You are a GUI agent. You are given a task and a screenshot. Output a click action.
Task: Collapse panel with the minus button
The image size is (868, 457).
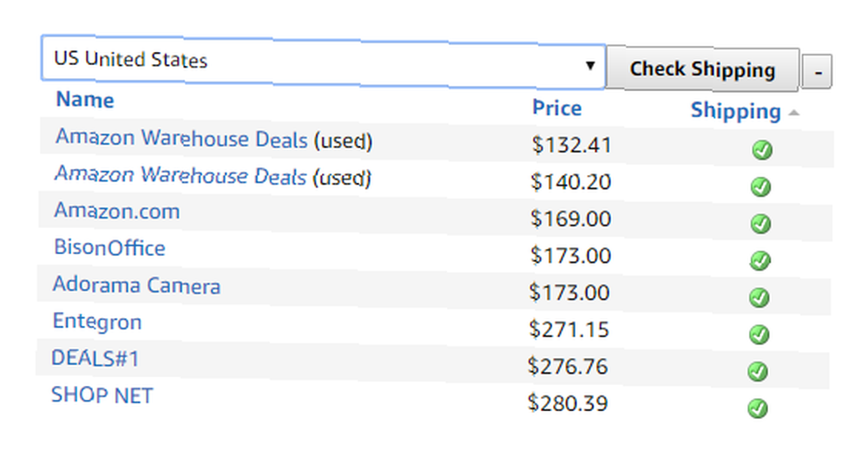pos(818,71)
